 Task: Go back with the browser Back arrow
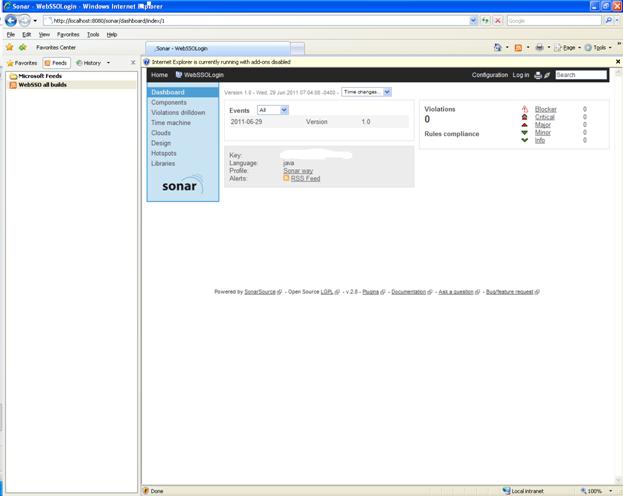pos(11,20)
